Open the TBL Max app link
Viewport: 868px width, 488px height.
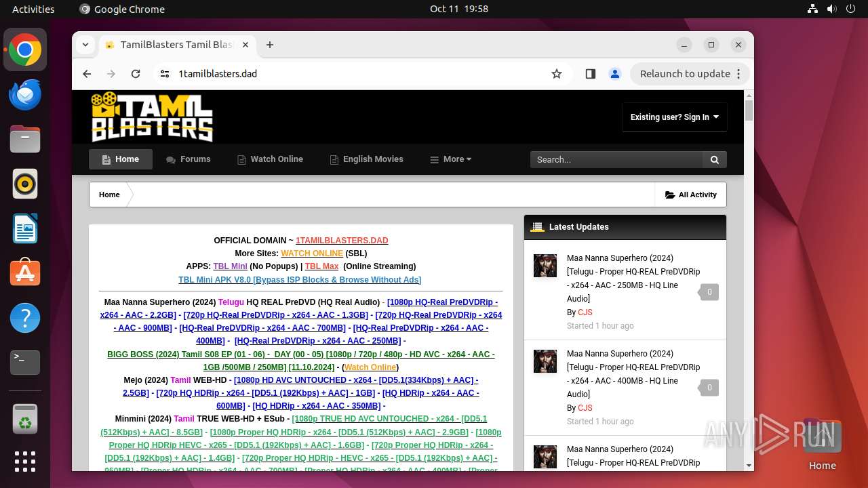pyautogui.click(x=321, y=266)
